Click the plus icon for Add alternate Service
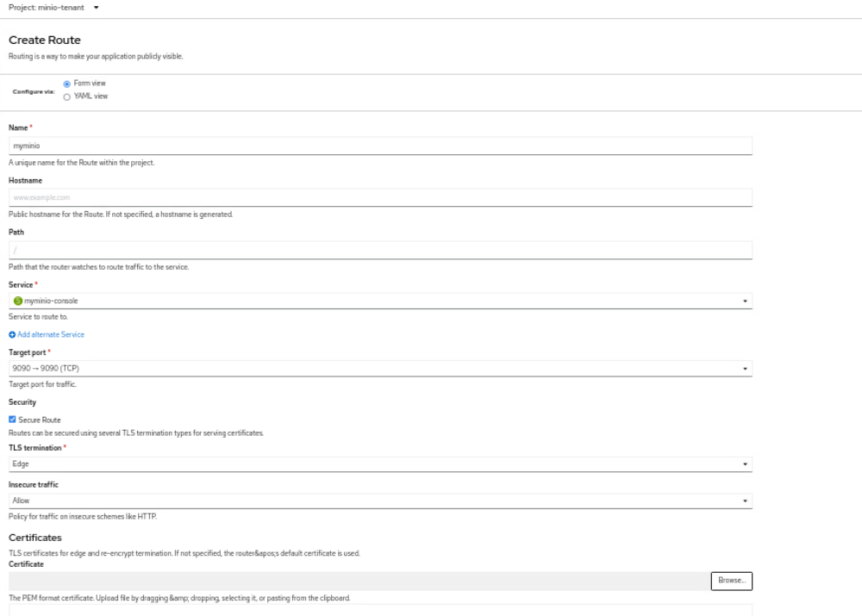The height and width of the screenshot is (616, 862). coord(12,334)
